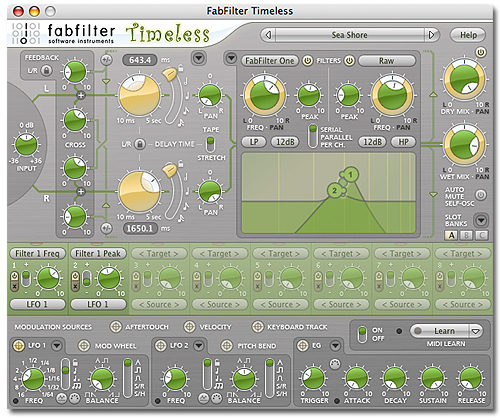This screenshot has width=500, height=420.
Task: Click LFO 2 MIDI connector icon
Action: 216,398
